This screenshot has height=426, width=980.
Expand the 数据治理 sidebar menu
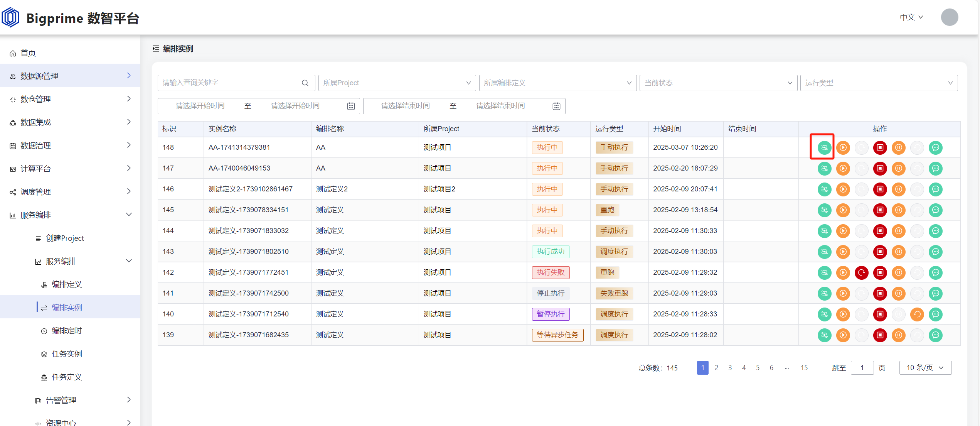pos(70,145)
